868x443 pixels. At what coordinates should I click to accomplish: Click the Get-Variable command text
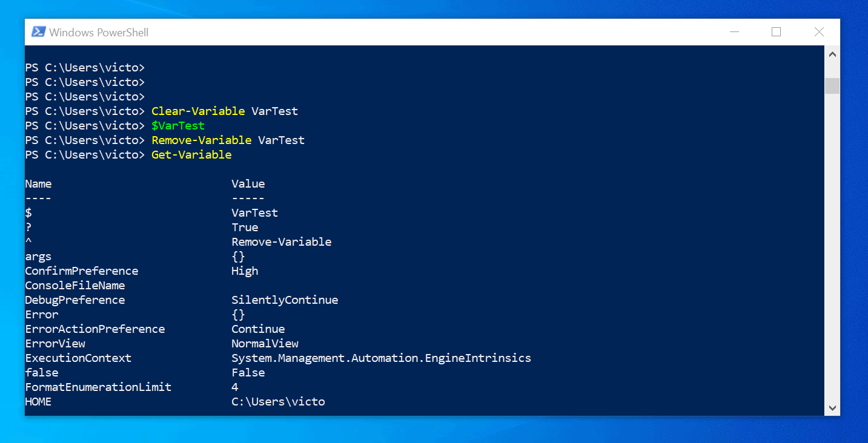click(191, 155)
